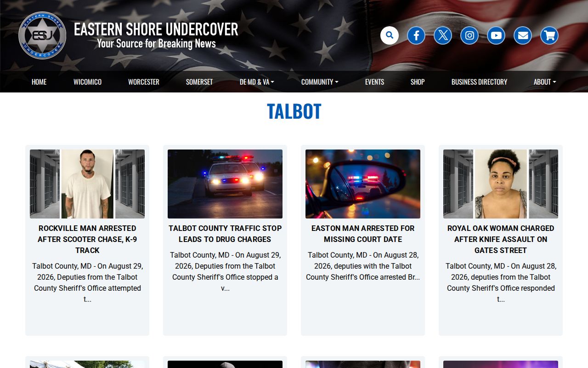Viewport: 588px width, 368px height.
Task: Open the Somerset news section
Action: (x=199, y=82)
